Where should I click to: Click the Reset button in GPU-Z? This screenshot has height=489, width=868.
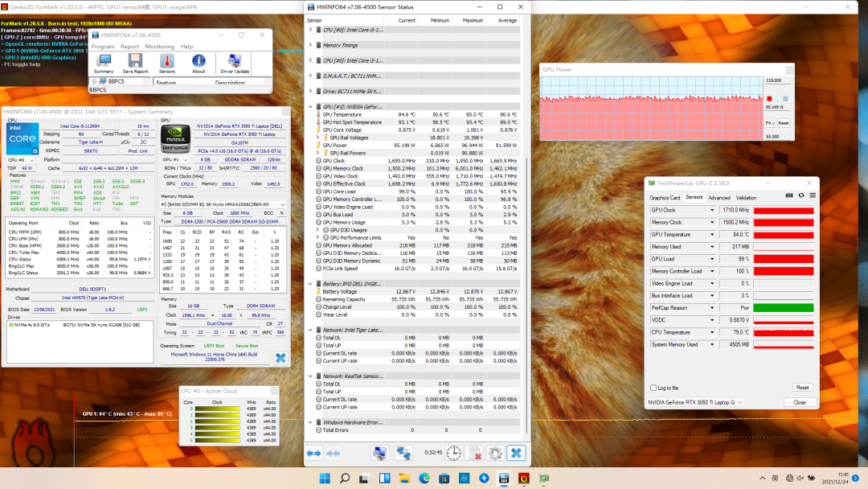(802, 388)
